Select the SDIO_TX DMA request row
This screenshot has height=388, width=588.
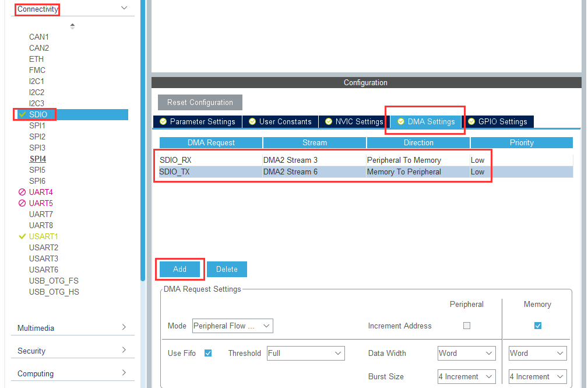366,172
